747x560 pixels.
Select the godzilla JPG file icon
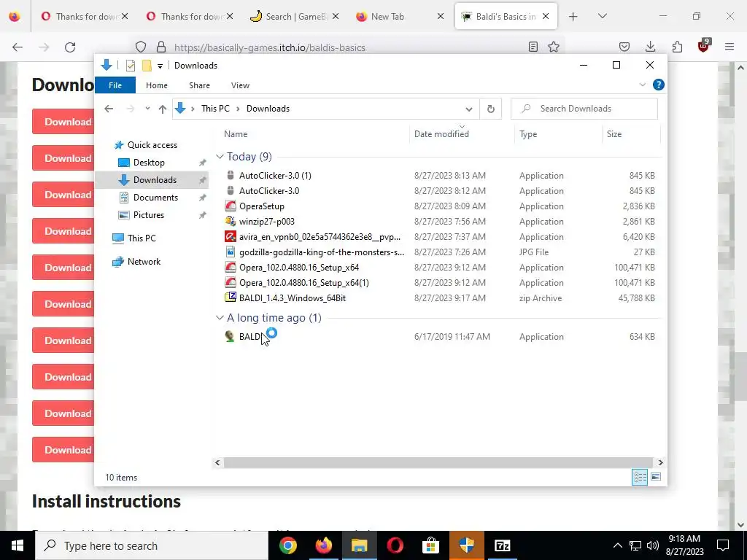pyautogui.click(x=231, y=252)
